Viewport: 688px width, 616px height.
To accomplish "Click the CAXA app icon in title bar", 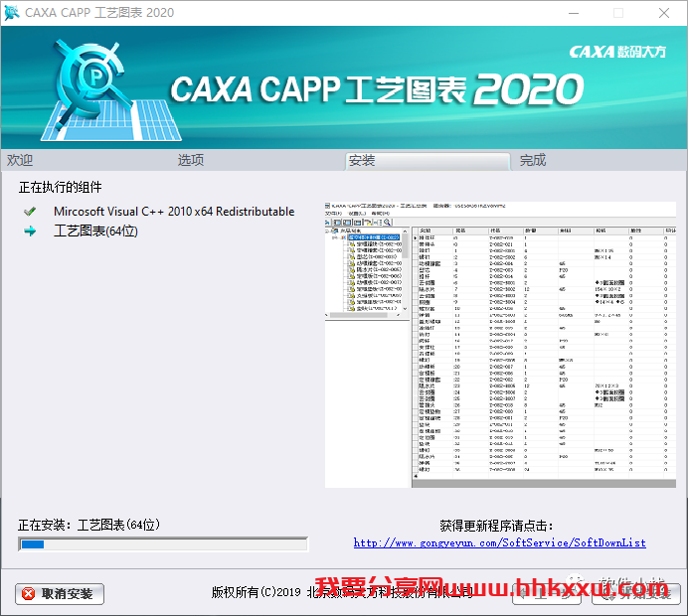I will 11,13.
